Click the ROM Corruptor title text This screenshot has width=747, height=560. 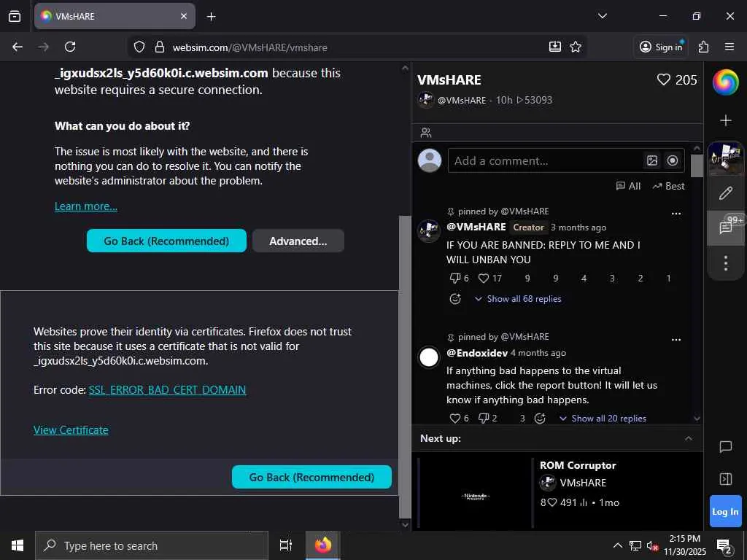(578, 465)
